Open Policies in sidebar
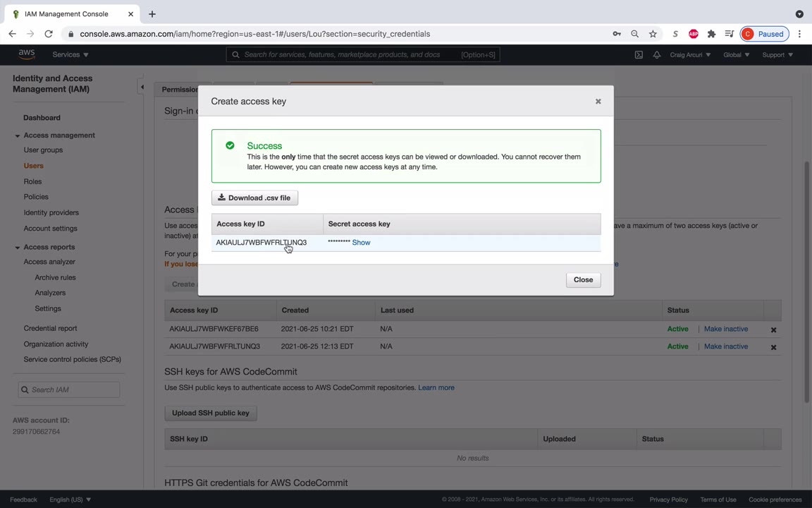The width and height of the screenshot is (812, 508). coord(36,197)
